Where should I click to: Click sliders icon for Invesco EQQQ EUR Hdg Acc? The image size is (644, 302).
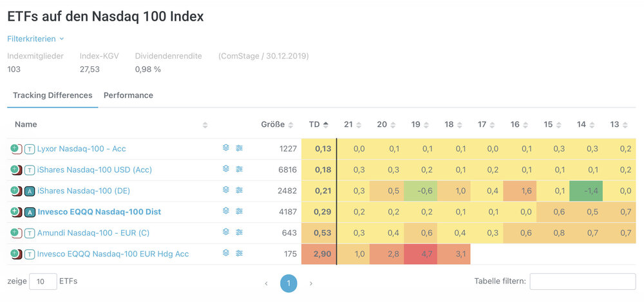tap(239, 254)
